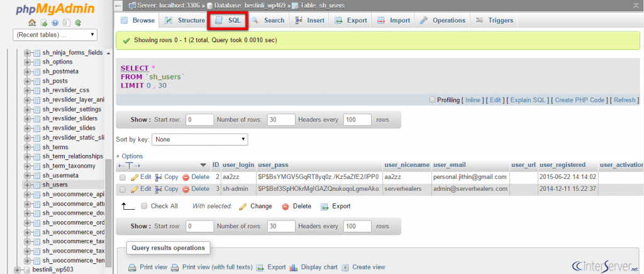
Task: Open the Sort by key dropdown
Action: tap(200, 139)
